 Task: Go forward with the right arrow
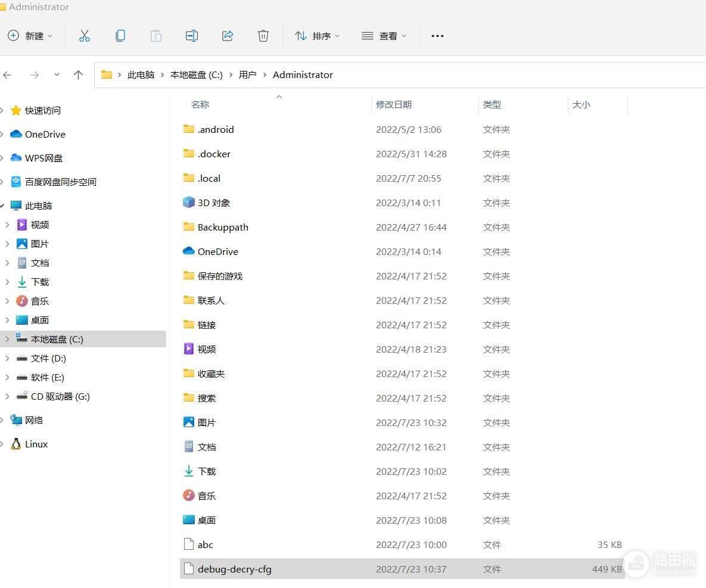(34, 75)
